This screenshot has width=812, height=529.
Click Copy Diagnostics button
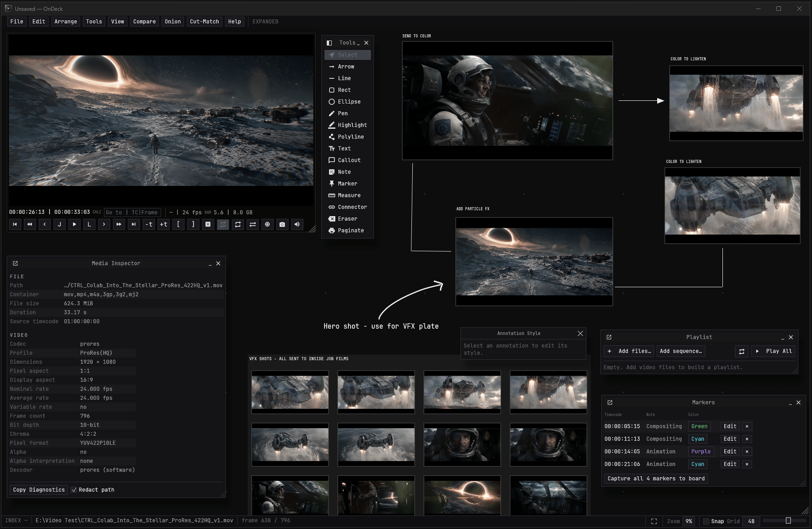(39, 490)
